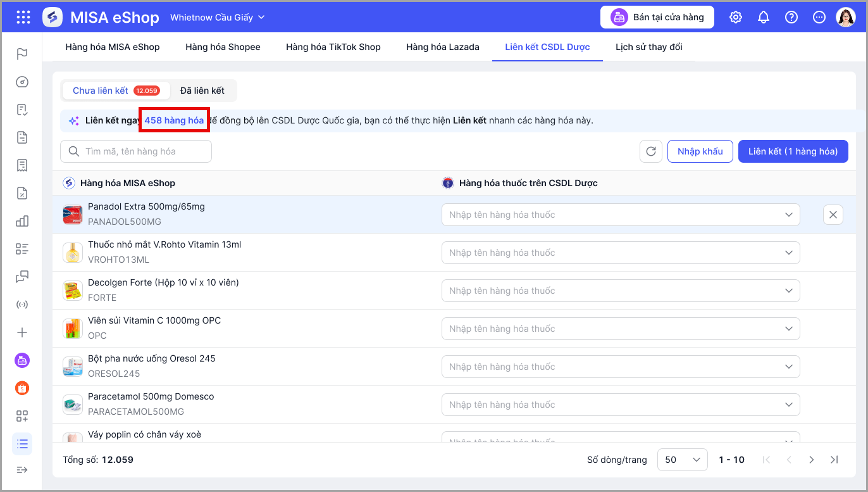Screen dimensions: 868x492
Task: Open help via the question mark icon
Action: (791, 17)
